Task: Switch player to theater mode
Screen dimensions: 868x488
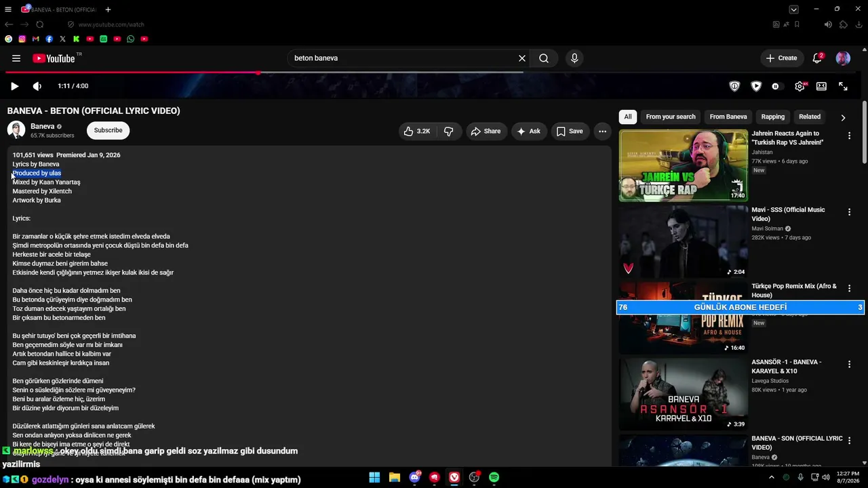Action: coord(821,86)
